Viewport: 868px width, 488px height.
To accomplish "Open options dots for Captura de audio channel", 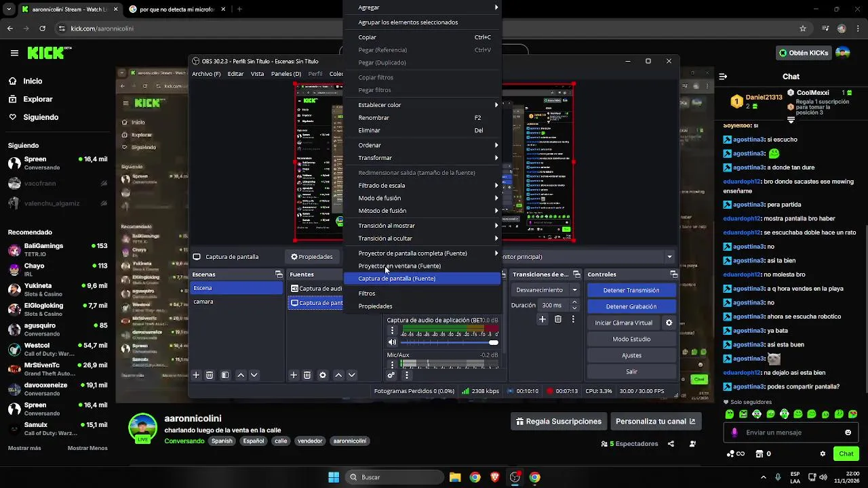I will click(x=392, y=331).
